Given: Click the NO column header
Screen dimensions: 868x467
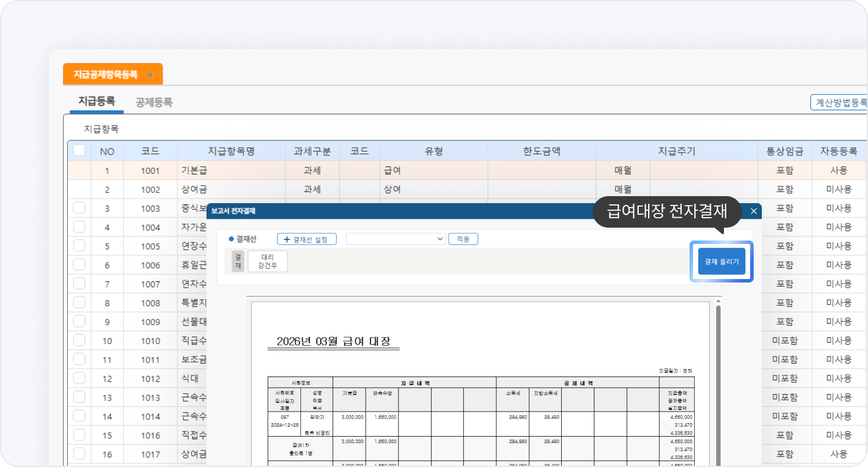Looking at the screenshot, I should [x=107, y=151].
